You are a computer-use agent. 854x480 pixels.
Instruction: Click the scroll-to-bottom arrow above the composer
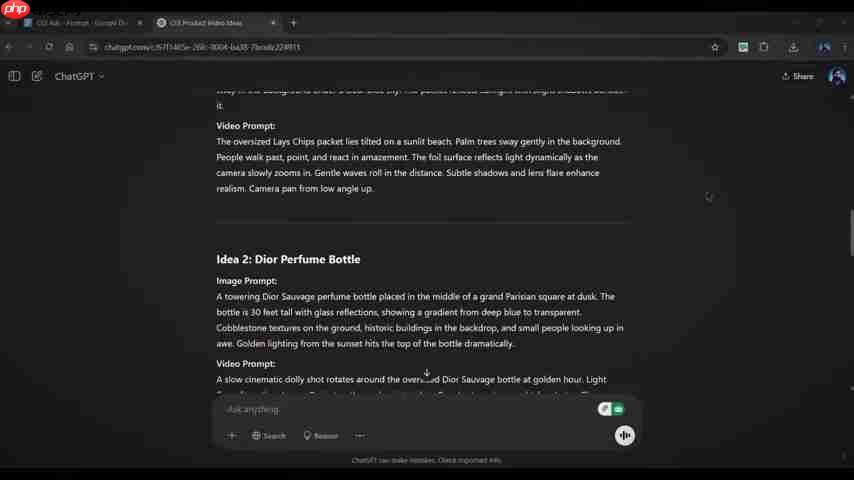click(x=427, y=374)
